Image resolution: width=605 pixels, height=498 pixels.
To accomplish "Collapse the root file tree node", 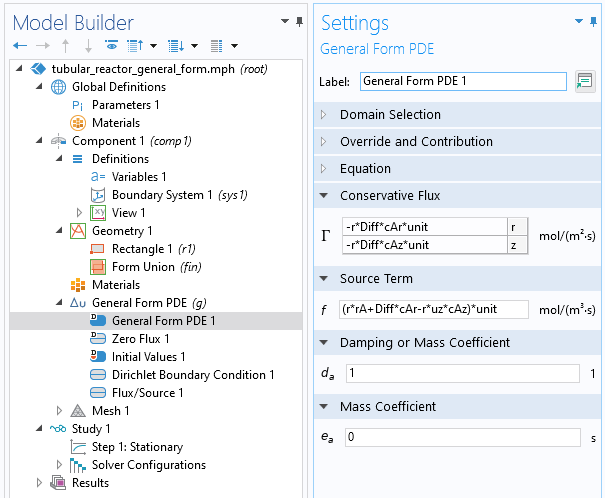I will coord(19,69).
